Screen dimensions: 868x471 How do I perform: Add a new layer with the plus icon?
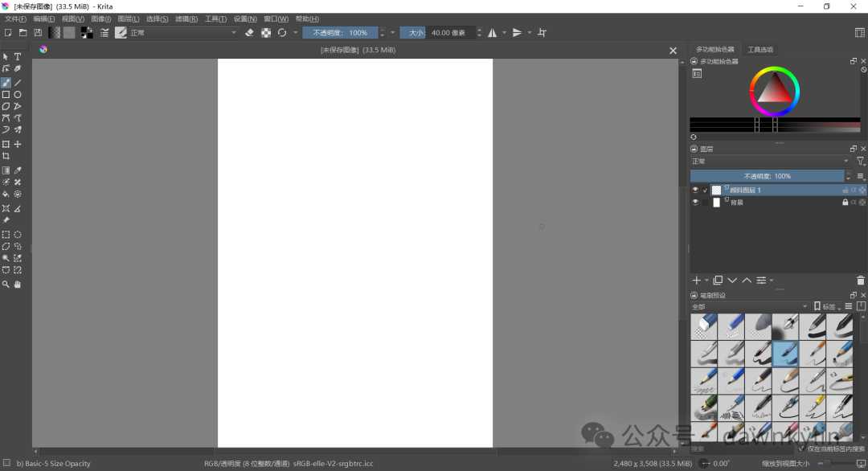(x=697, y=280)
